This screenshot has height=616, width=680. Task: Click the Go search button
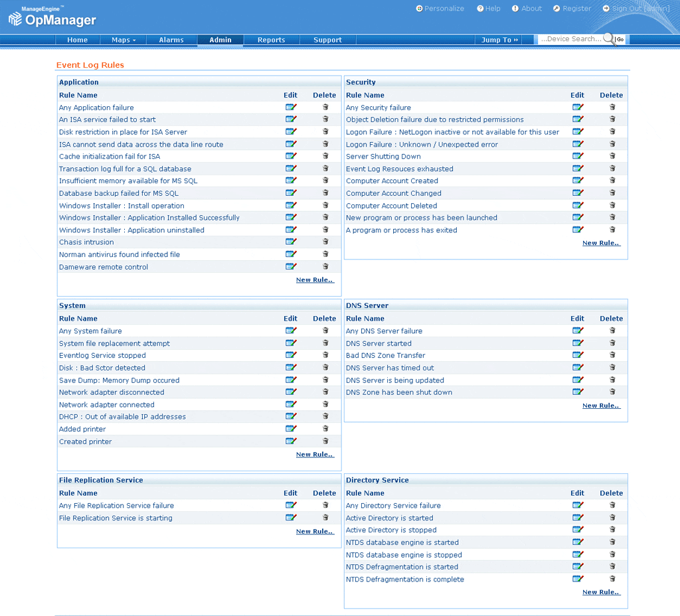point(620,39)
